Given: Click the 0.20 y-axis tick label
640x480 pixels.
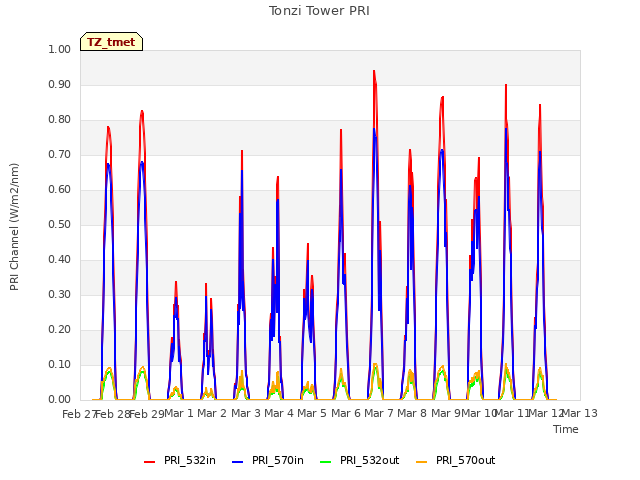Looking at the screenshot, I should (60, 330).
